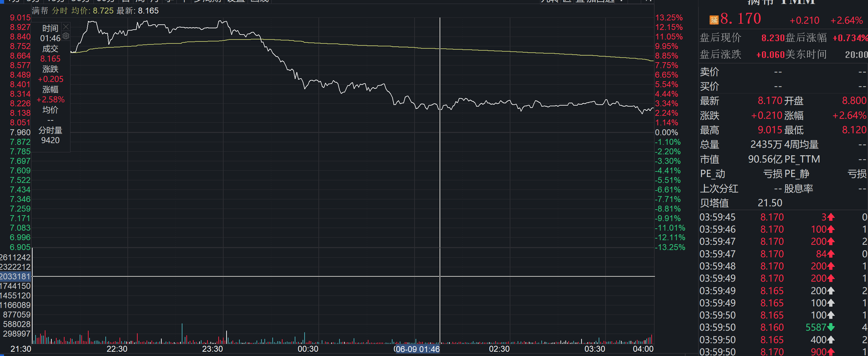The height and width of the screenshot is (356, 868).
Task: Click the 最高 9.015 high price value
Action: pos(770,130)
